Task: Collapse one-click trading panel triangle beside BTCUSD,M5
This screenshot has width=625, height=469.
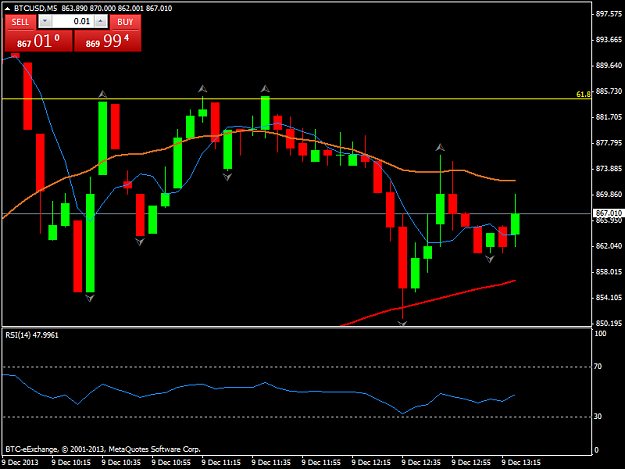Action: click(x=8, y=8)
